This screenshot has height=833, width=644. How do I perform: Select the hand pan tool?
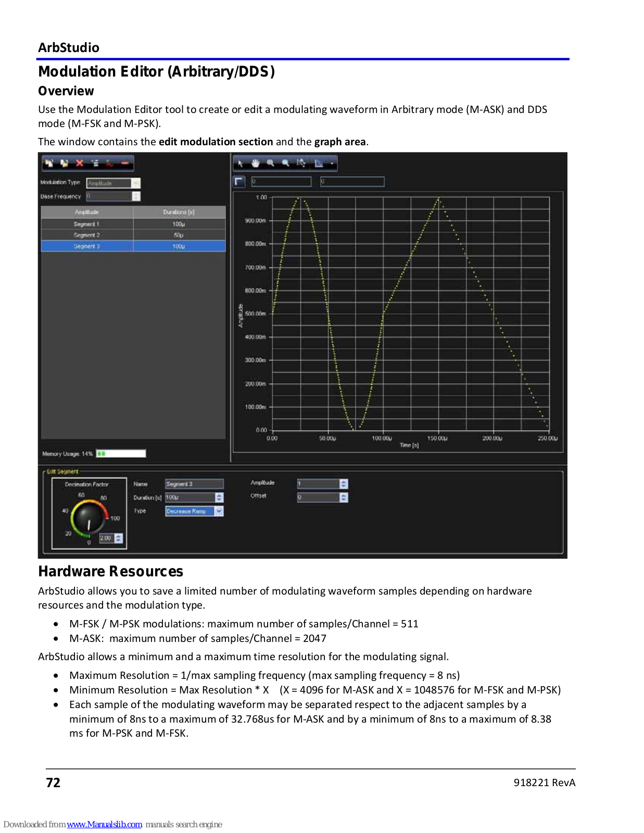pyautogui.click(x=256, y=163)
